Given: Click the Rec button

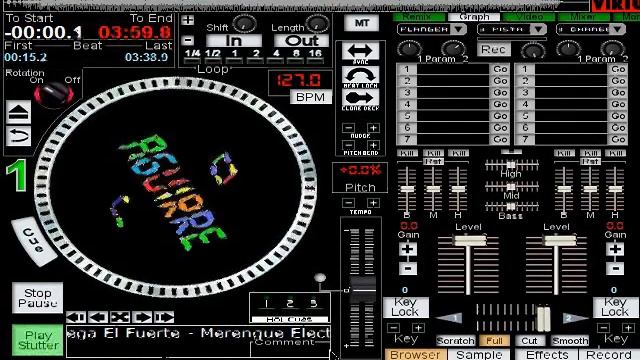Looking at the screenshot, I should 493,49.
